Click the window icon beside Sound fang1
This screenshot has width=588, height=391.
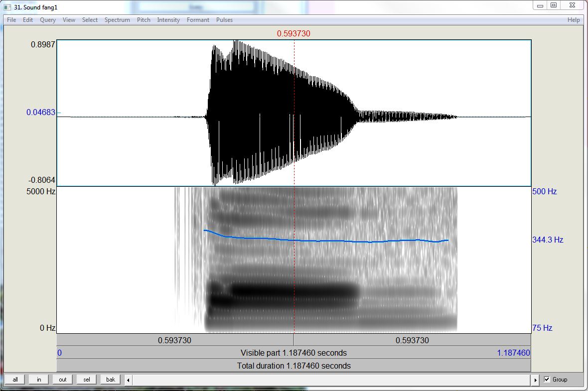7,7
